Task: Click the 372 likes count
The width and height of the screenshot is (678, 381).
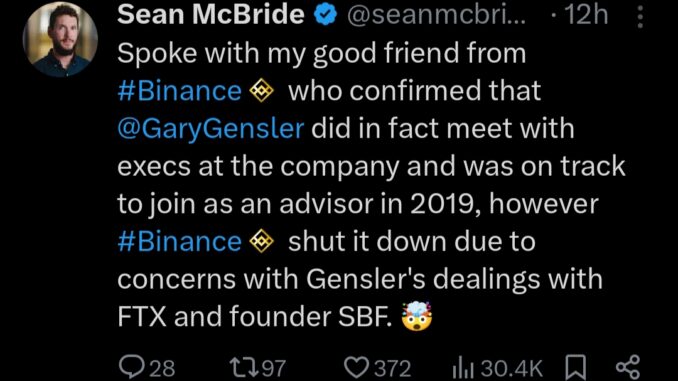Action: coord(393,368)
